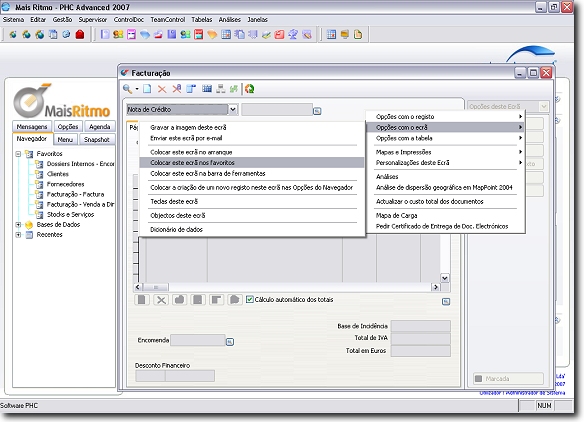The width and height of the screenshot is (584, 422).
Task: Switch to the Mensagens tab
Action: point(32,127)
